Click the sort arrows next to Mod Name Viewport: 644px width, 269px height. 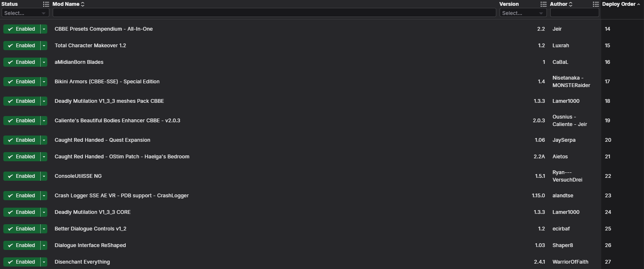[83, 4]
